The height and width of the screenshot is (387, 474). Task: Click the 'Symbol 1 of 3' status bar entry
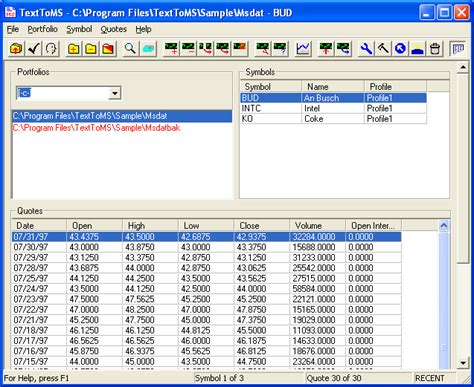tap(219, 378)
